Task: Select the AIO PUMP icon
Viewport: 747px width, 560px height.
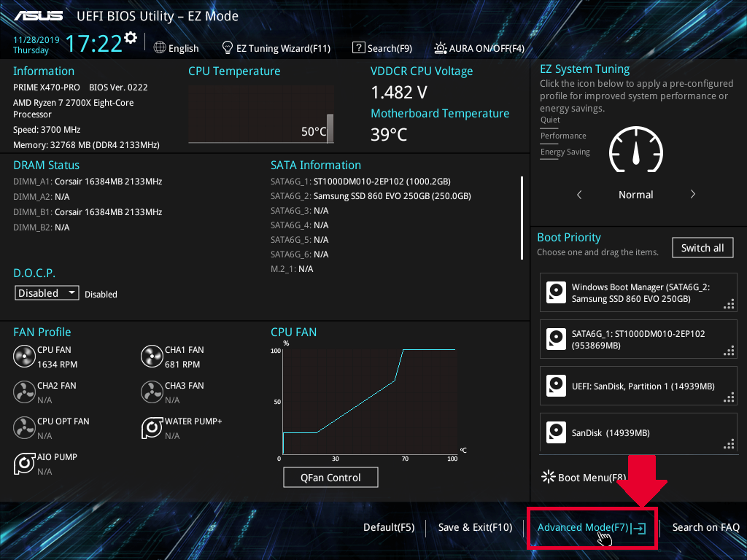Action: click(24, 464)
